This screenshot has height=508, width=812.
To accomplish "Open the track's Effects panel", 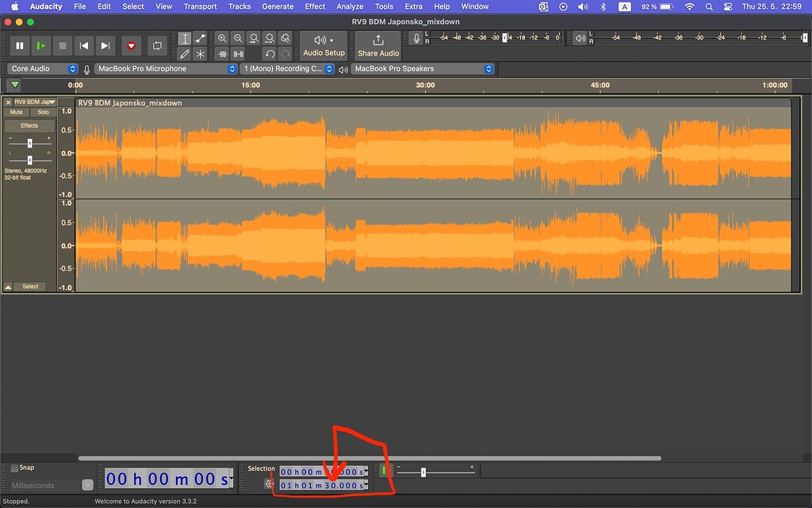I will coord(29,125).
